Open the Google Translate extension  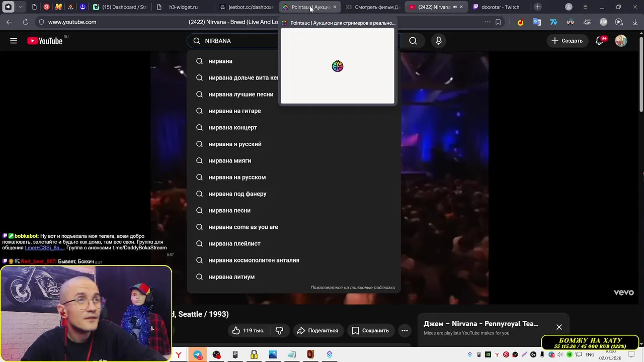tap(537, 22)
